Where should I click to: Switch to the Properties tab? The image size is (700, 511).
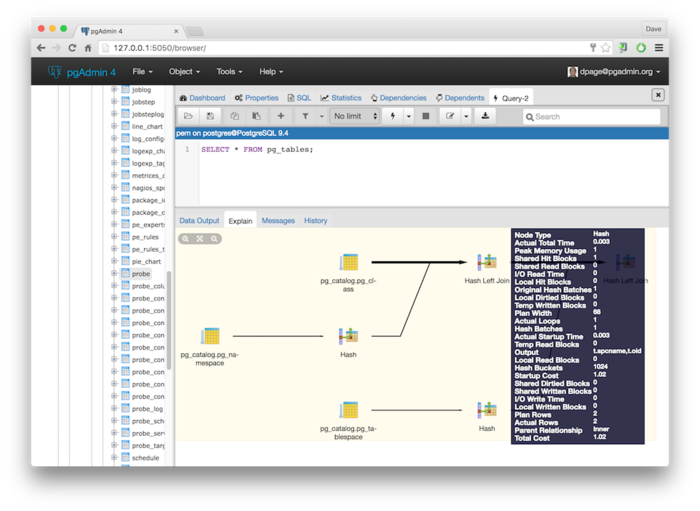(257, 98)
